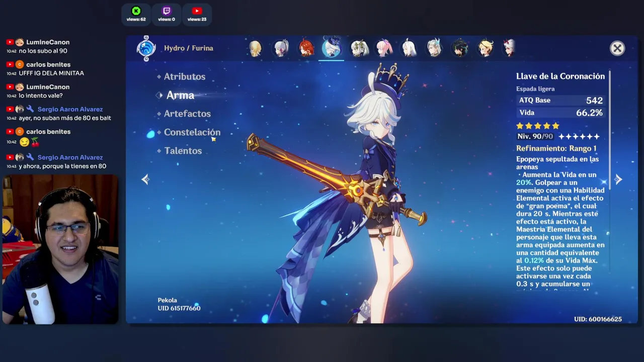The width and height of the screenshot is (644, 362).
Task: Click the Twitch views icon
Action: (167, 11)
